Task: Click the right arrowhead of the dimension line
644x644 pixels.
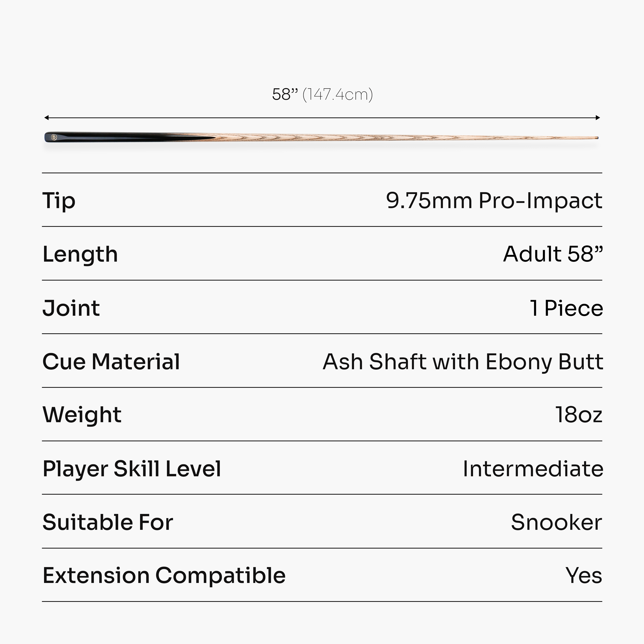Action: (598, 118)
